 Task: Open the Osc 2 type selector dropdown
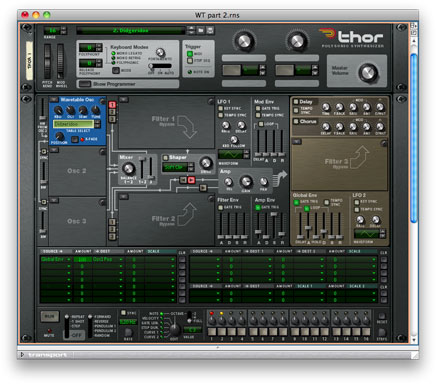click(x=54, y=150)
